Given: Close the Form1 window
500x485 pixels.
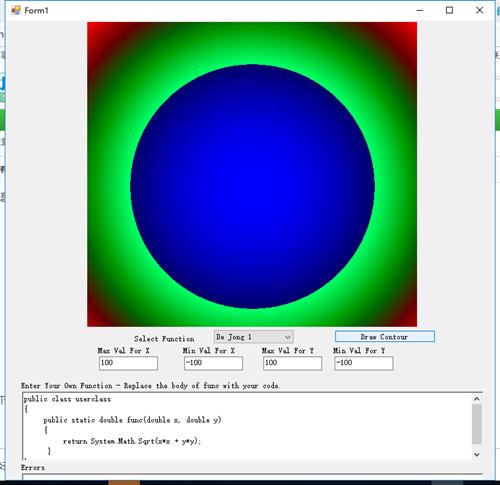Looking at the screenshot, I should pos(479,10).
